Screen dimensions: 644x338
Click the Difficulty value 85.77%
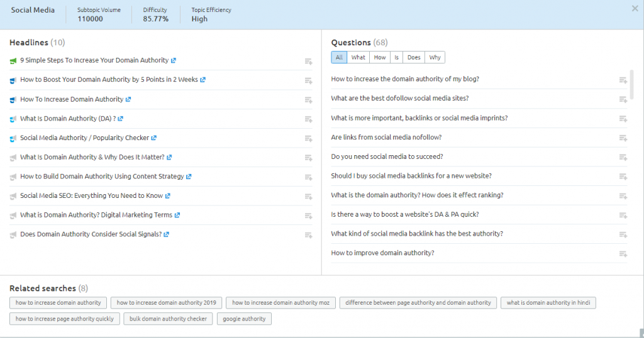tap(156, 19)
